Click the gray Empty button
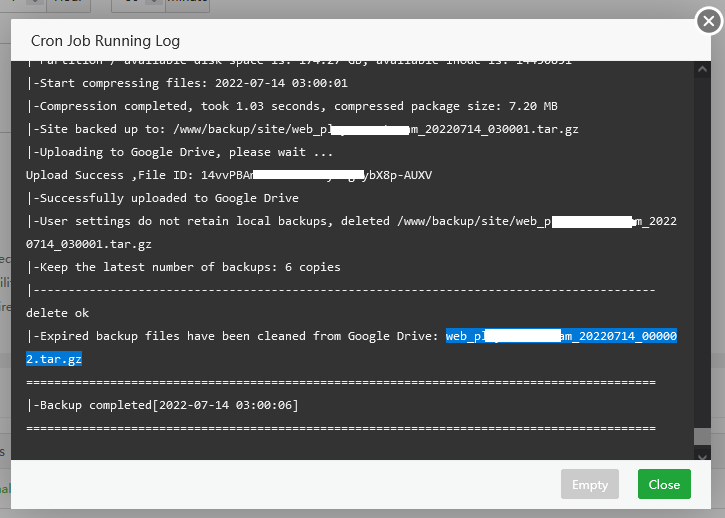725x518 pixels. coord(590,484)
